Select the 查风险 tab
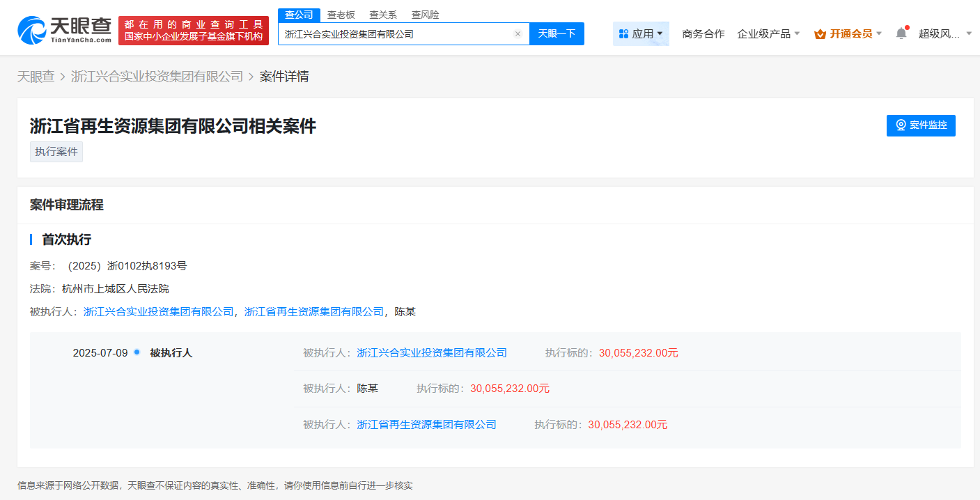 pyautogui.click(x=425, y=15)
